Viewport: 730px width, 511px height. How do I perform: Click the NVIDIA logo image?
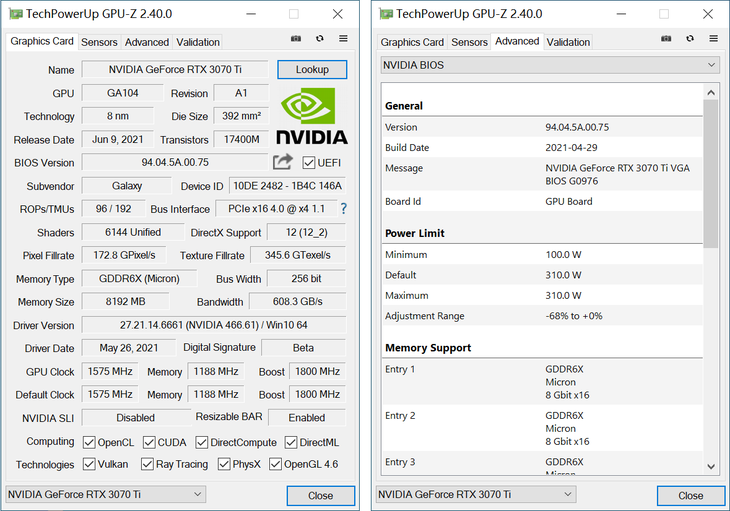[312, 116]
